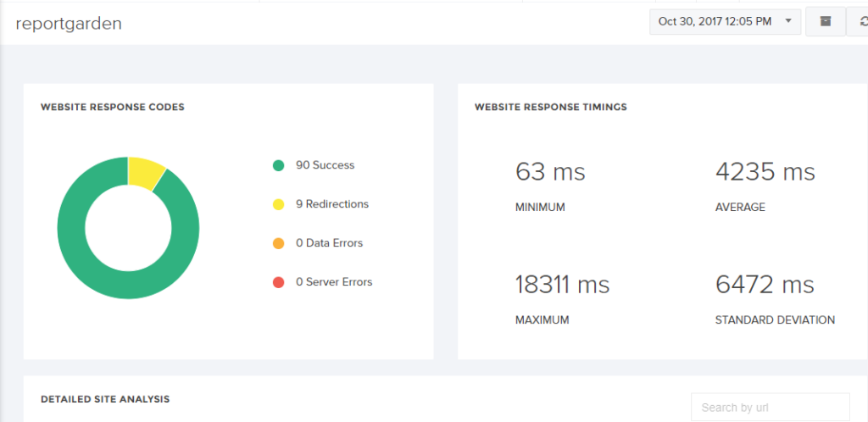Screen dimensions: 868x422
Task: Click the Detailed Site Analysis heading
Action: 105,398
